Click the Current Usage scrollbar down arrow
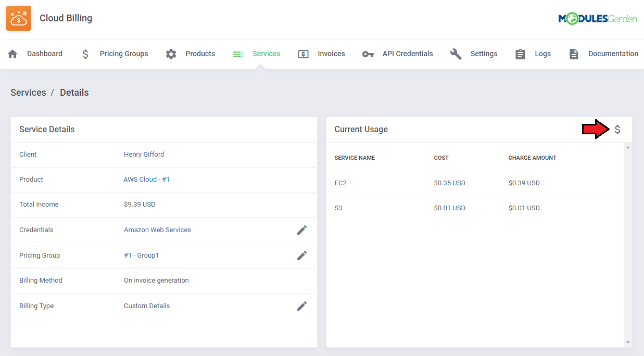This screenshot has width=644, height=356. tap(628, 342)
